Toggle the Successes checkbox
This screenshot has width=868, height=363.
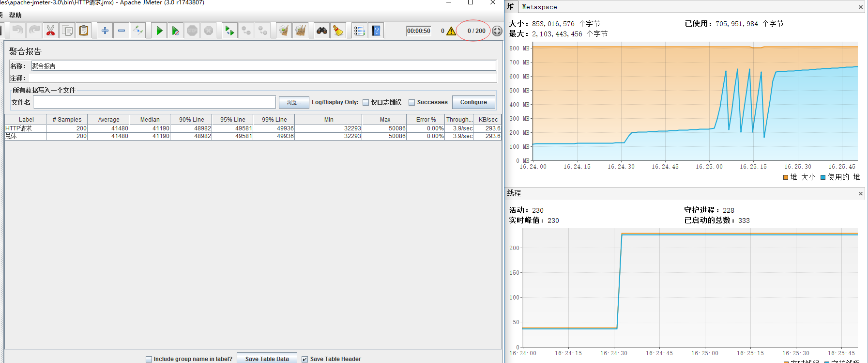[411, 102]
